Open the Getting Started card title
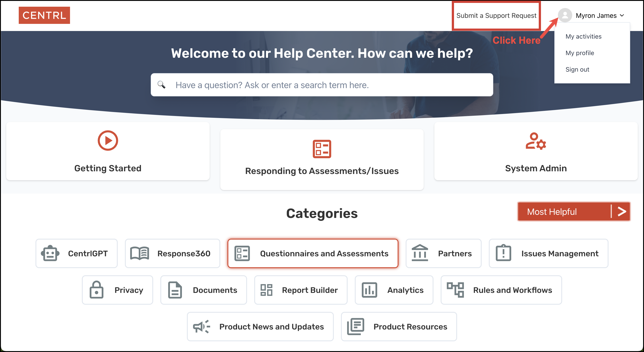 (108, 168)
